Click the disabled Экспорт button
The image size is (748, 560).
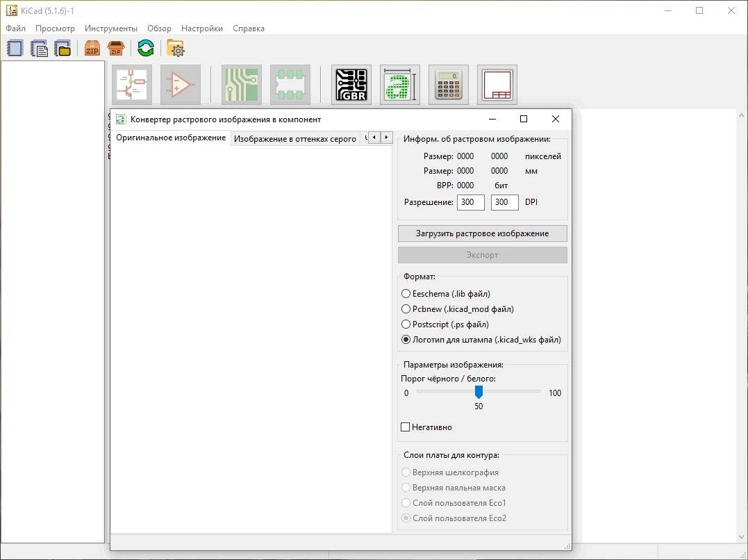pyautogui.click(x=482, y=255)
